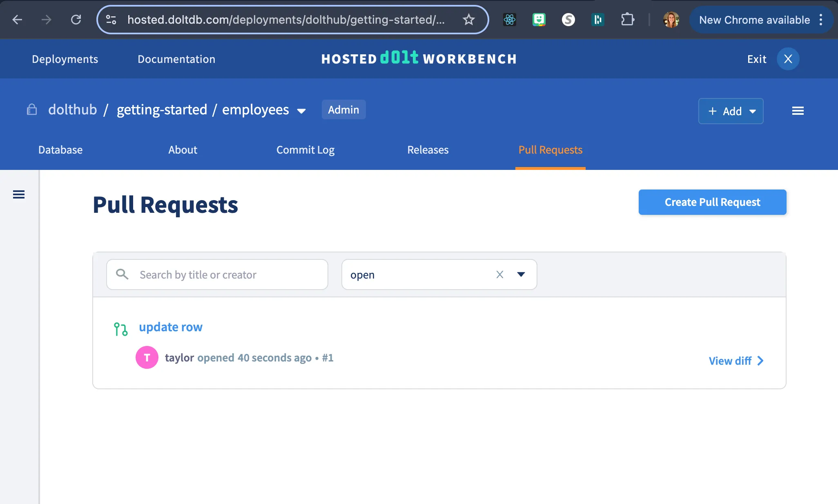Expand the pull request state dropdown arrow
This screenshot has height=504, width=838.
click(x=521, y=275)
